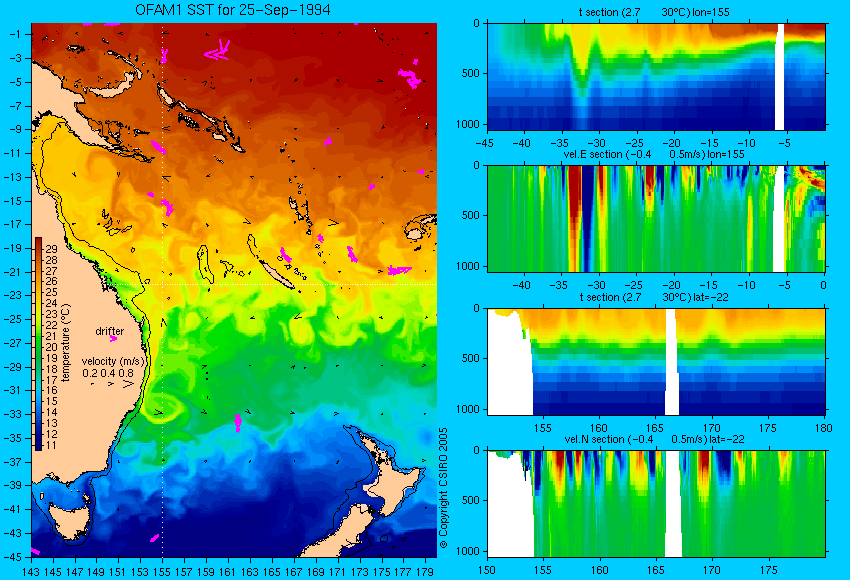Click the "180" x-axis label under the lat=-22 temperature section
Viewport: 850px width, 580px height.
(824, 428)
